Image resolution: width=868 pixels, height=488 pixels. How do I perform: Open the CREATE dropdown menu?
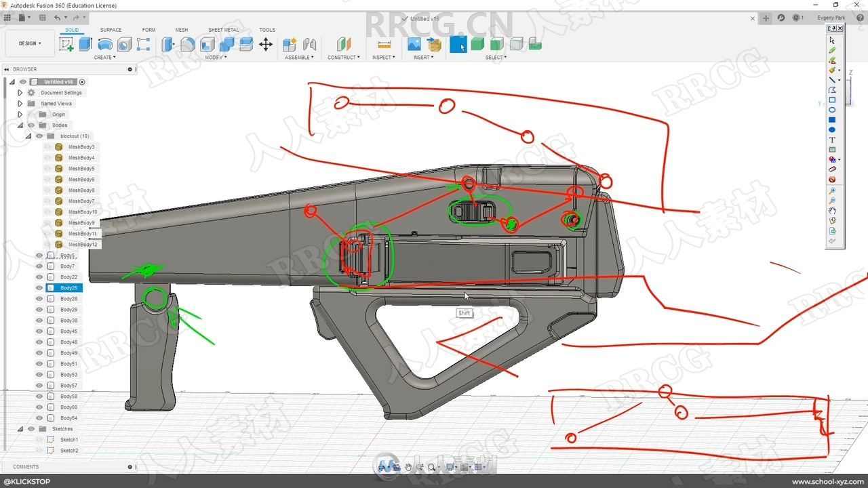point(104,58)
